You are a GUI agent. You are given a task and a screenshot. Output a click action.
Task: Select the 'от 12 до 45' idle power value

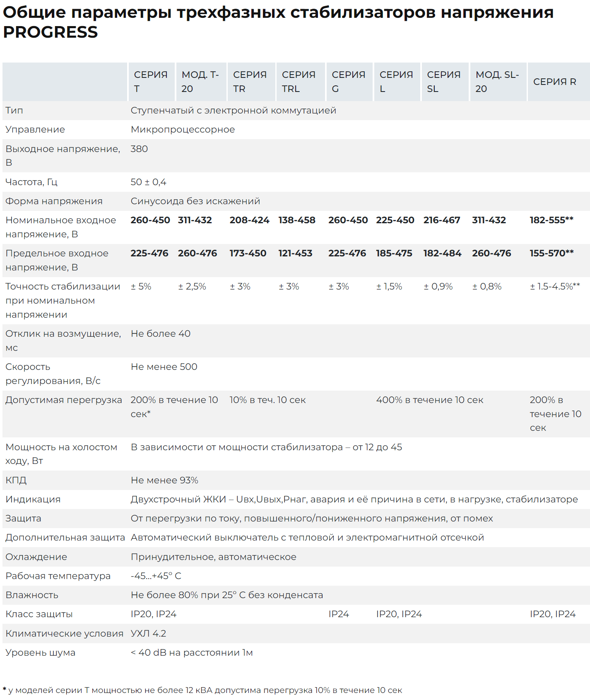coord(378,447)
